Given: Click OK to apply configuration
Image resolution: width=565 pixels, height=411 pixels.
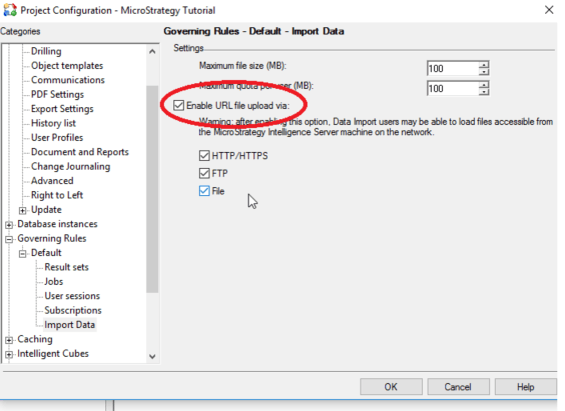Looking at the screenshot, I should tap(391, 387).
